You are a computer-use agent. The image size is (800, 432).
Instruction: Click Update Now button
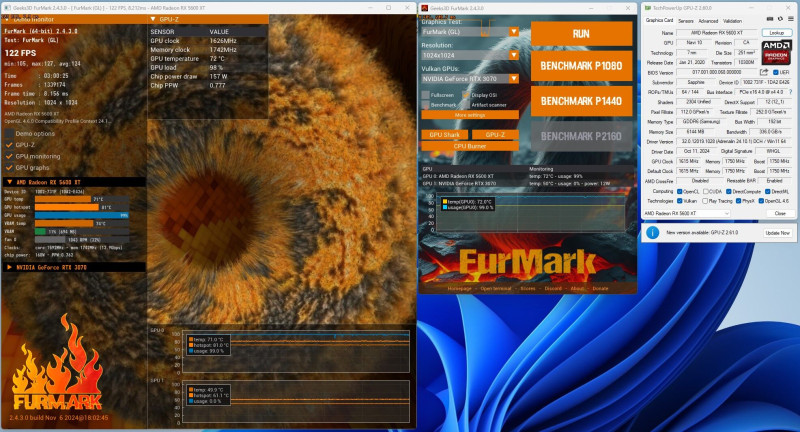point(778,233)
